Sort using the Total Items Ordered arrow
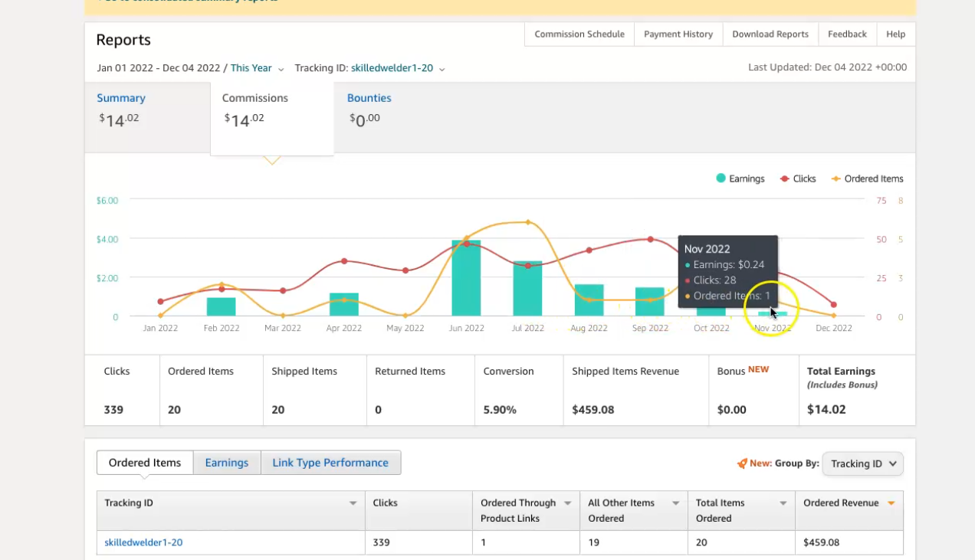The width and height of the screenshot is (975, 560). [783, 503]
